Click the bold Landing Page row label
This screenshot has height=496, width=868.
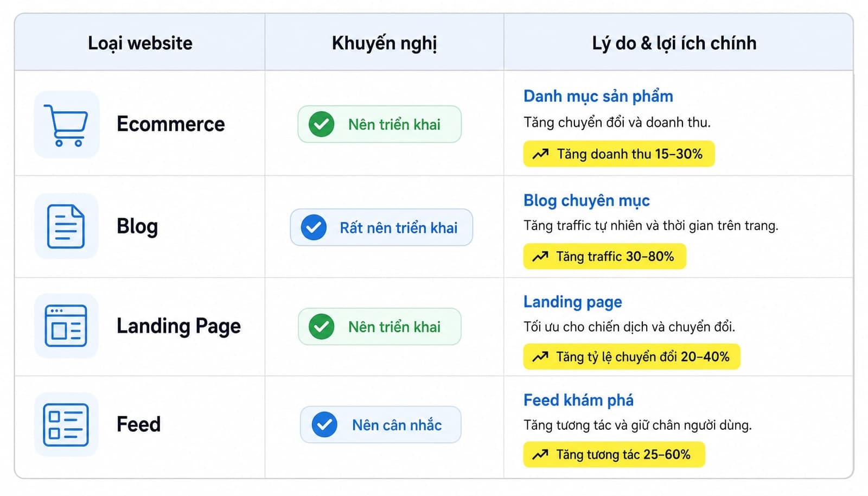(178, 326)
